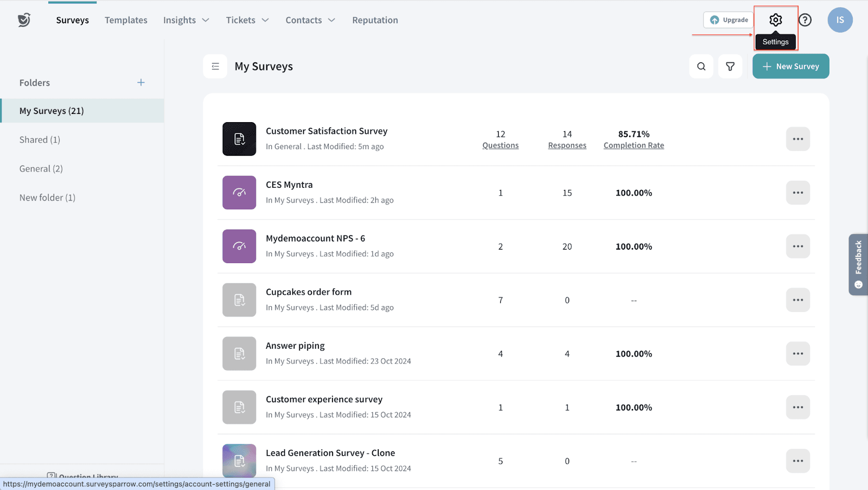Viewport: 868px width, 490px height.
Task: Open the IS user profile avatar
Action: point(839,20)
